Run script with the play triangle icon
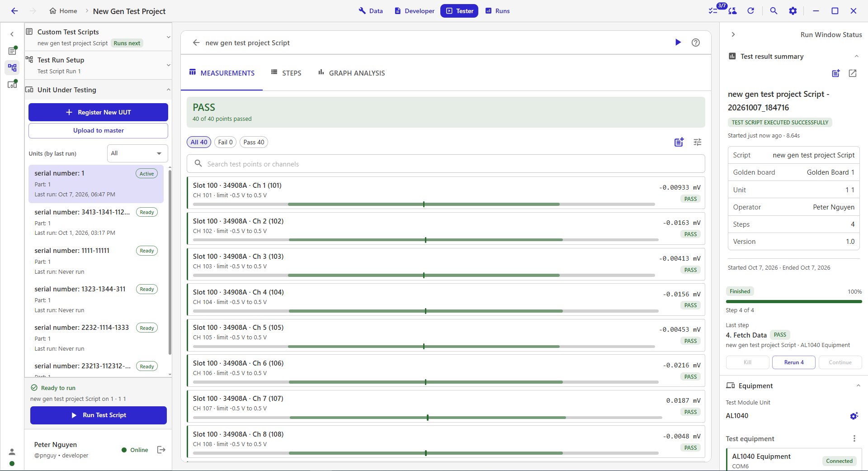This screenshot has height=471, width=868. 678,43
